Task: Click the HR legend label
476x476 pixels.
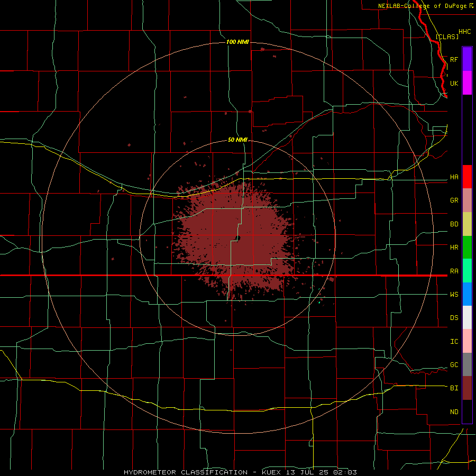Action: click(454, 248)
